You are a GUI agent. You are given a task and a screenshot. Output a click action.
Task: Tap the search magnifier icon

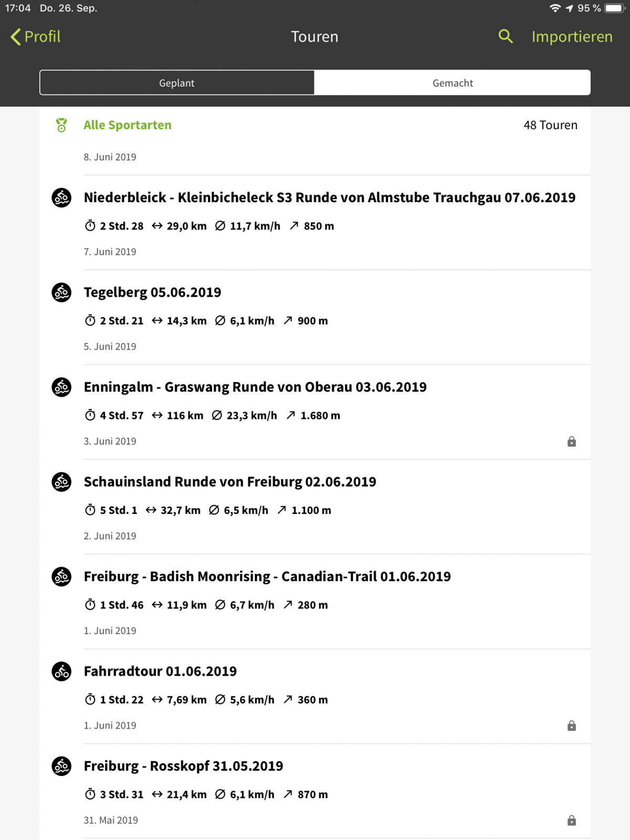click(x=505, y=36)
